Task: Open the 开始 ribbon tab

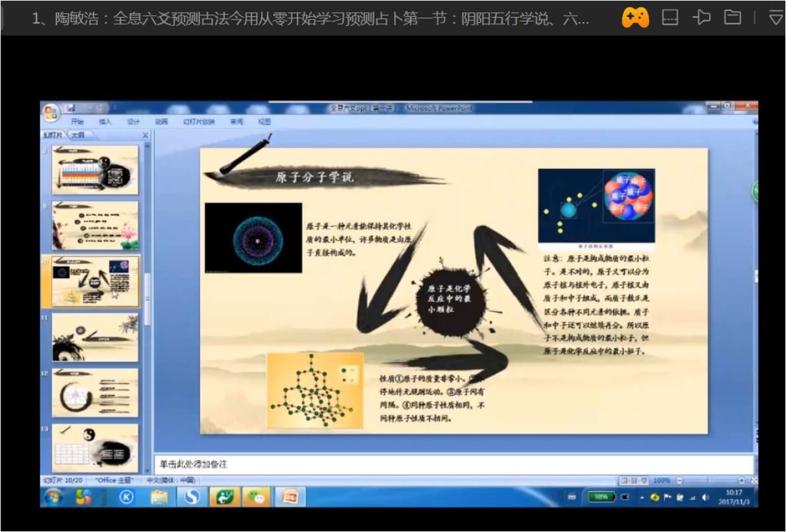Action: [77, 121]
